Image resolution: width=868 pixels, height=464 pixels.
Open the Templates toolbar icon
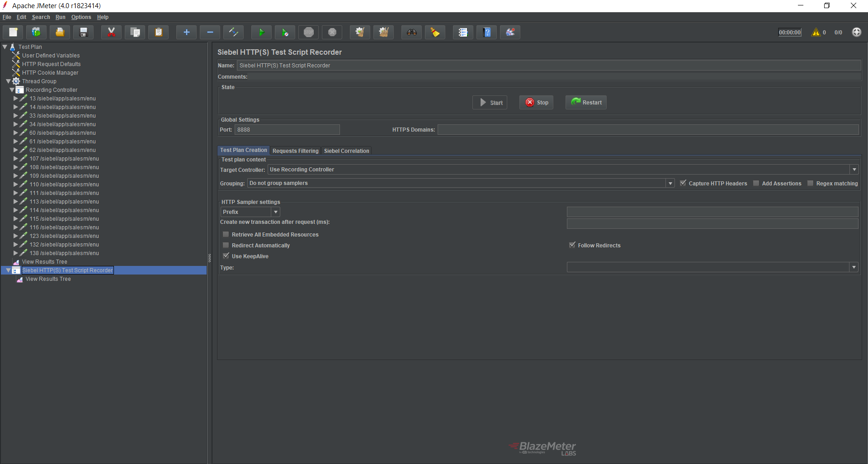click(x=36, y=32)
